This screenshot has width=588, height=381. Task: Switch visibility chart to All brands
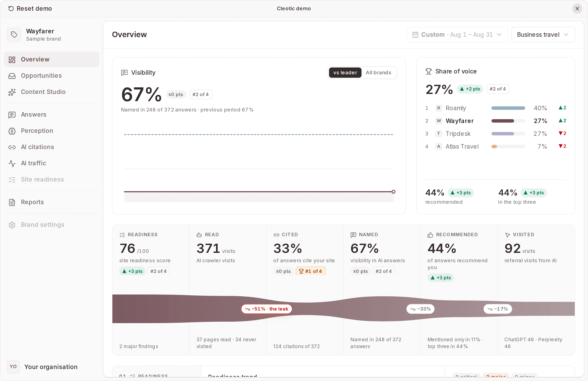click(378, 73)
